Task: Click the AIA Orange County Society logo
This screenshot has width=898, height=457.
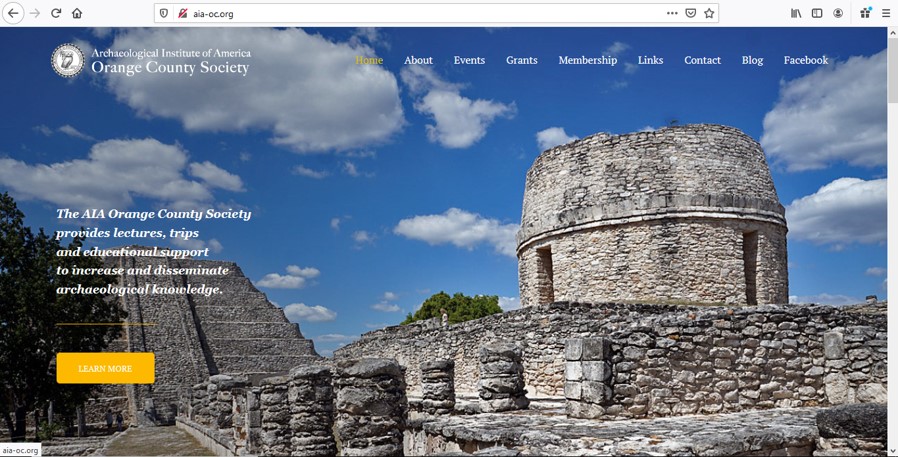Action: (x=150, y=60)
